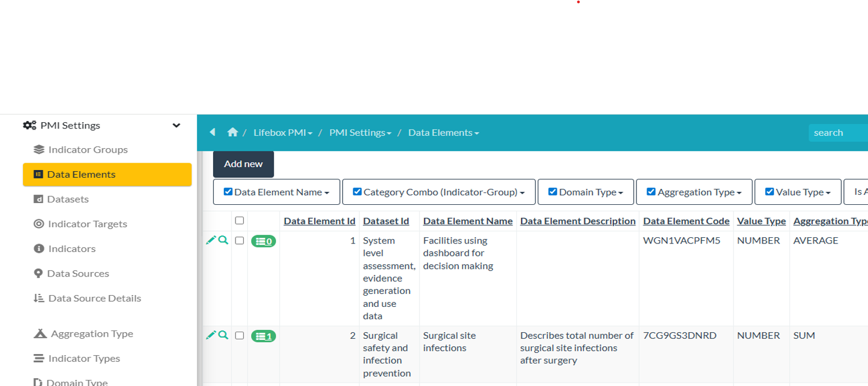Open green detail badge showing 0
Screen dimensions: 868x386
point(264,241)
